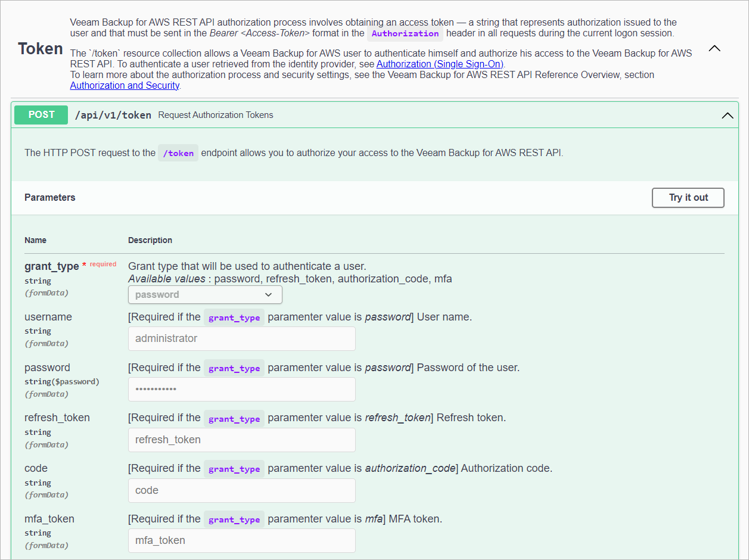Click the string($password) type label
Viewport: 749px width, 560px height.
62,381
